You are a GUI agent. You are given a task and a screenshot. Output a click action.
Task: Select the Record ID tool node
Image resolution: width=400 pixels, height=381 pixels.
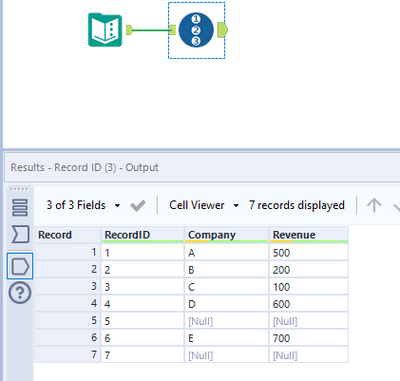196,30
